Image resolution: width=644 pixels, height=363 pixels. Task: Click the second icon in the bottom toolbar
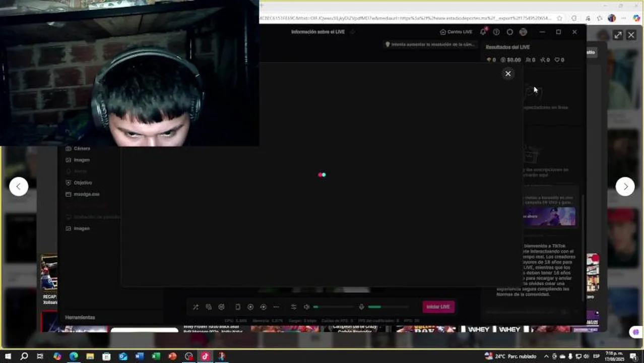pos(209,307)
